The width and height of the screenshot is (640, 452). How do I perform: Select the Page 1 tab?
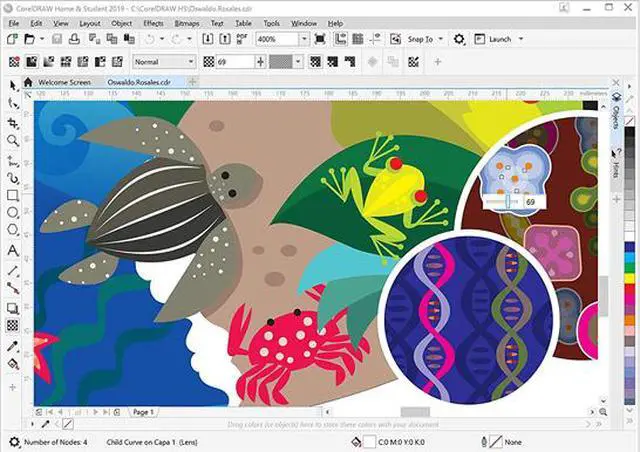143,412
